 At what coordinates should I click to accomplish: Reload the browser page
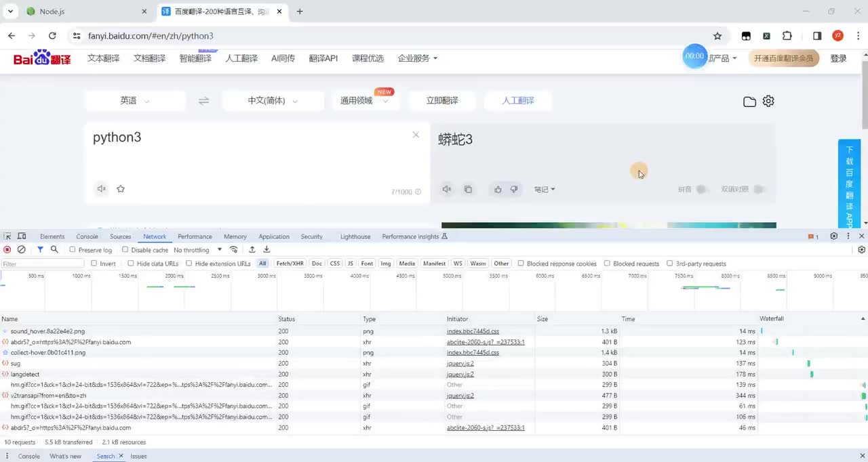click(x=52, y=36)
